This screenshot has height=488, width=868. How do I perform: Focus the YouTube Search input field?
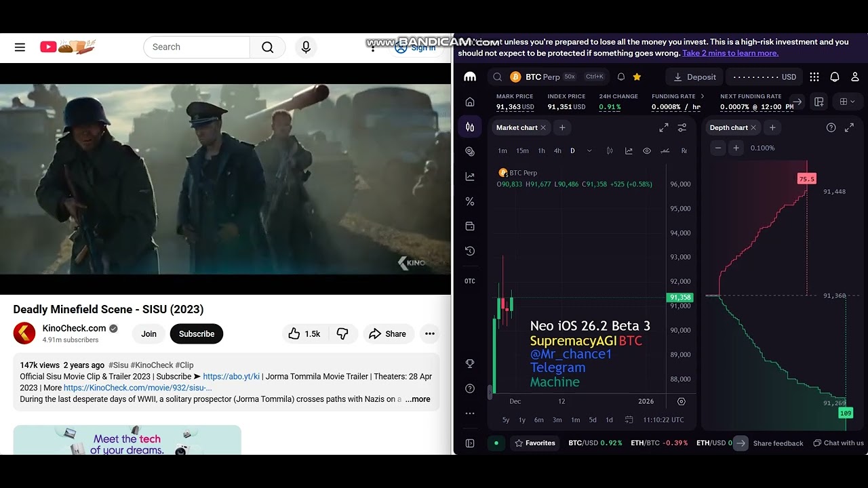click(x=197, y=47)
